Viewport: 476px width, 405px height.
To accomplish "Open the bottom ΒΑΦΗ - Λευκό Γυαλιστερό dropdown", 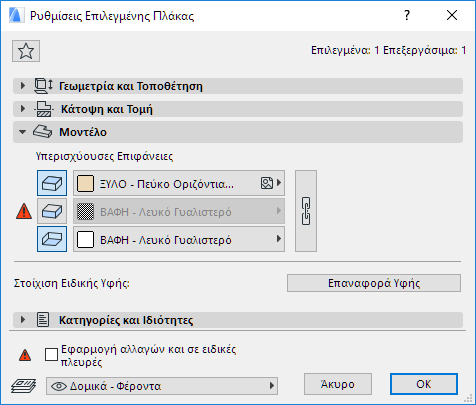I will (x=179, y=239).
